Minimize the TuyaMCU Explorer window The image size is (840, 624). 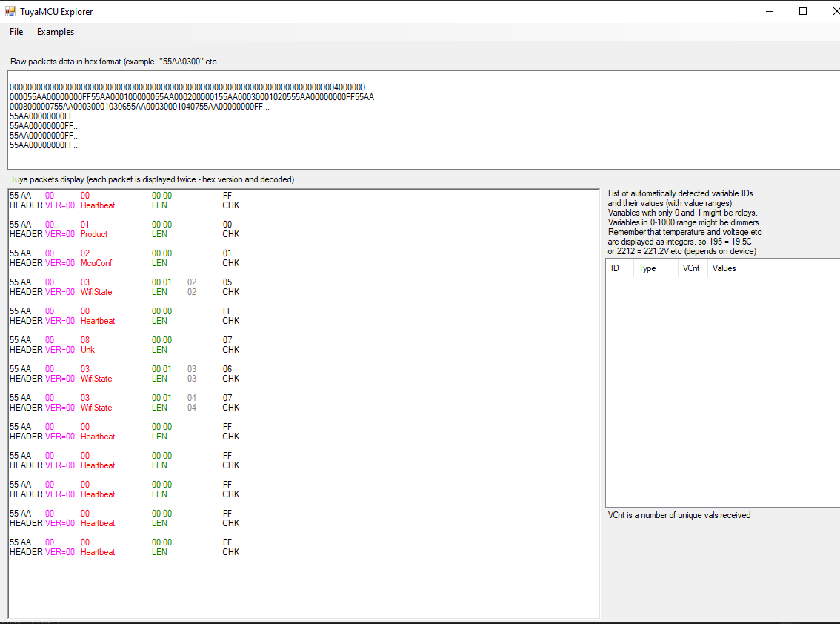770,11
